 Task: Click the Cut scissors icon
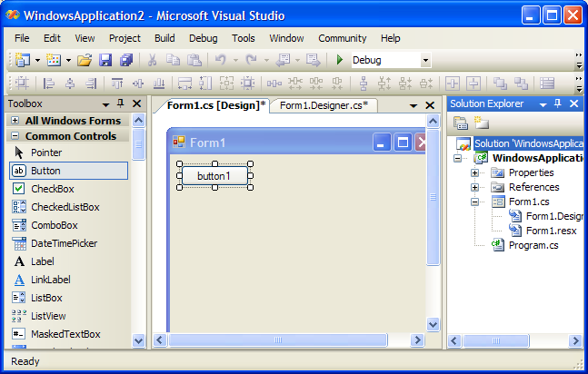pyautogui.click(x=152, y=60)
